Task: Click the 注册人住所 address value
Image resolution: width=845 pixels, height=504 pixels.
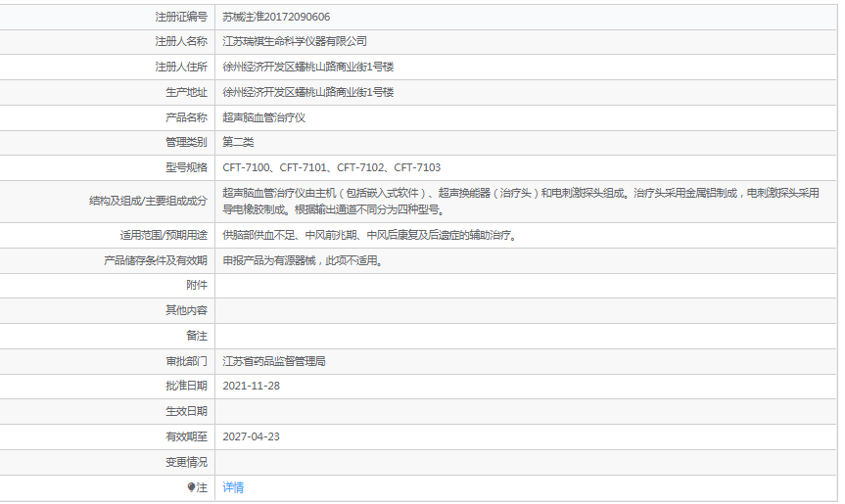Action: click(x=308, y=67)
